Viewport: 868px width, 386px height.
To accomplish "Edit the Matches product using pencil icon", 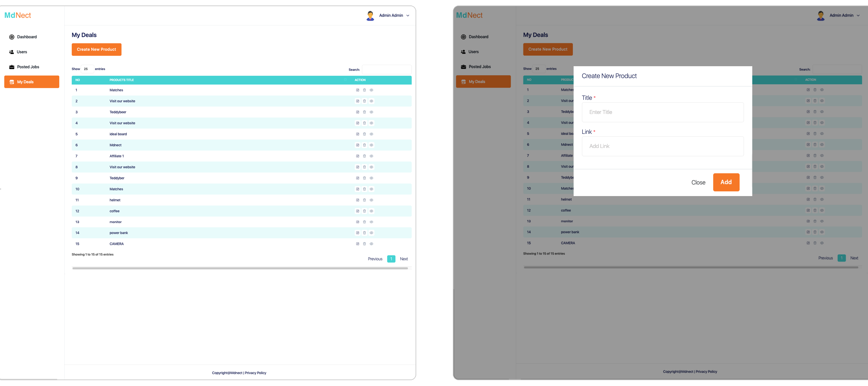I will [x=357, y=90].
